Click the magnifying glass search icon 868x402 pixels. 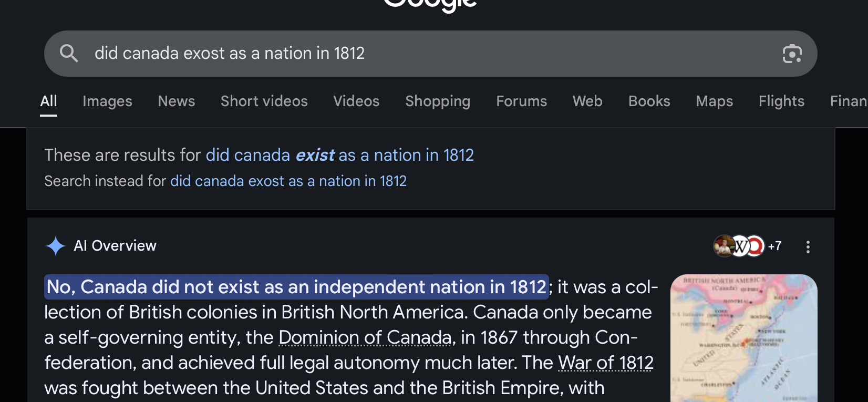click(69, 53)
